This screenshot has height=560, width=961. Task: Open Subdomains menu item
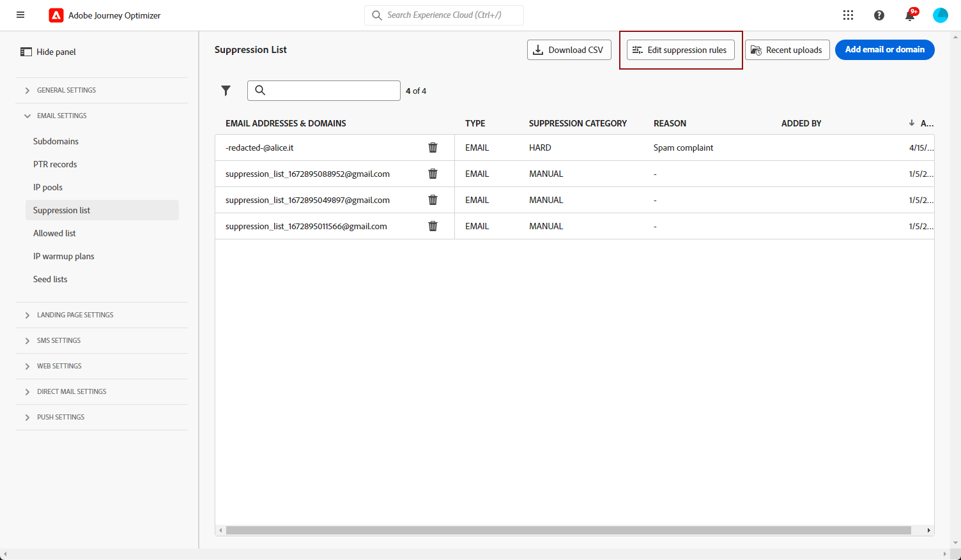tap(56, 141)
